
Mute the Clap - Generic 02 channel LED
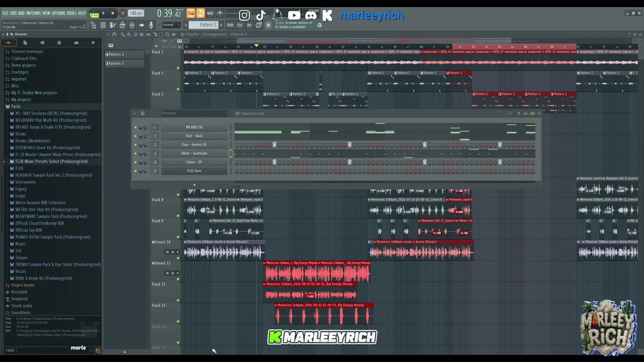pos(135,145)
